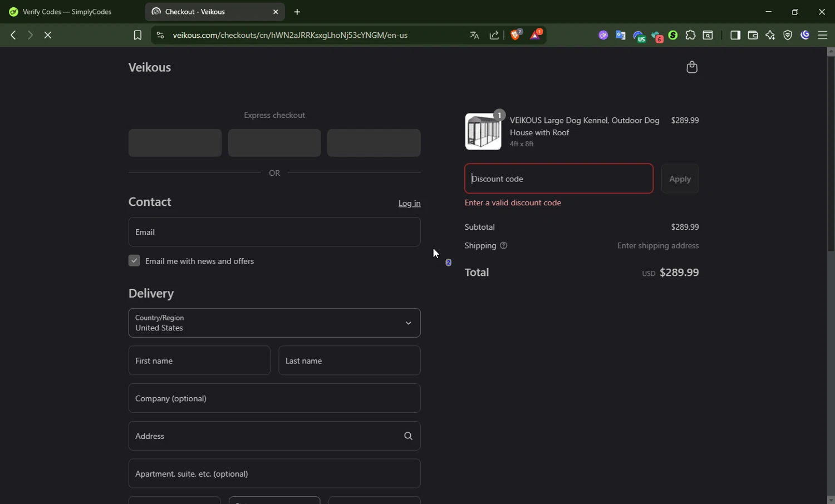View site information icon in address bar
Viewport: 835px width, 504px height.
160,35
